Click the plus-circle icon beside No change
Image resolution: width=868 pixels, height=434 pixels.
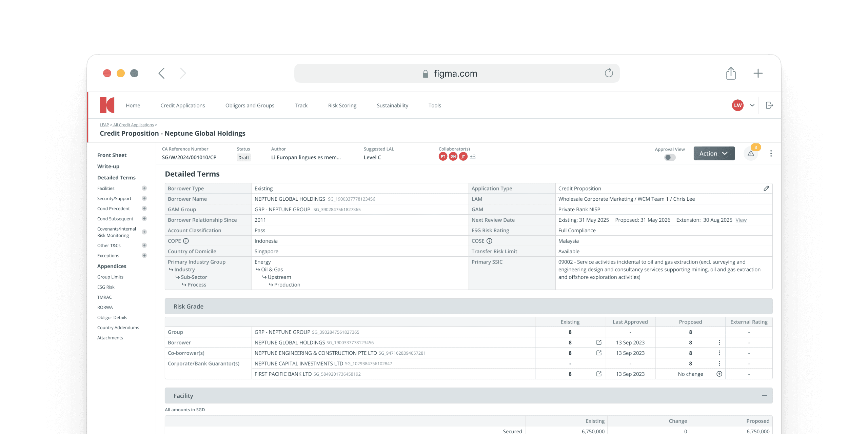[719, 374]
